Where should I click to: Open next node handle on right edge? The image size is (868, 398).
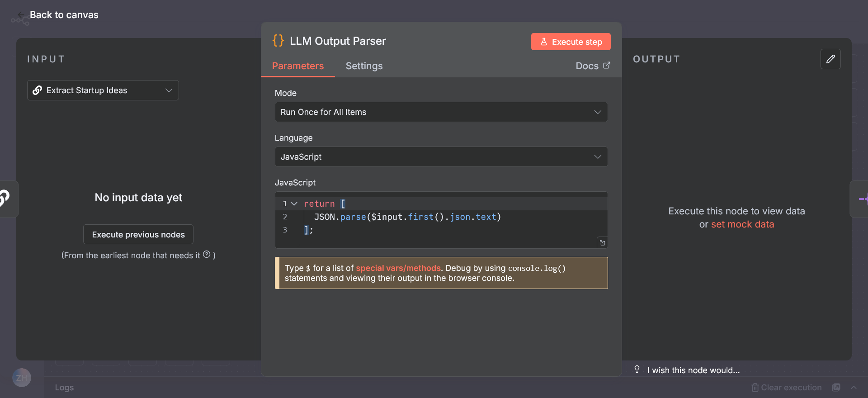[x=860, y=199]
